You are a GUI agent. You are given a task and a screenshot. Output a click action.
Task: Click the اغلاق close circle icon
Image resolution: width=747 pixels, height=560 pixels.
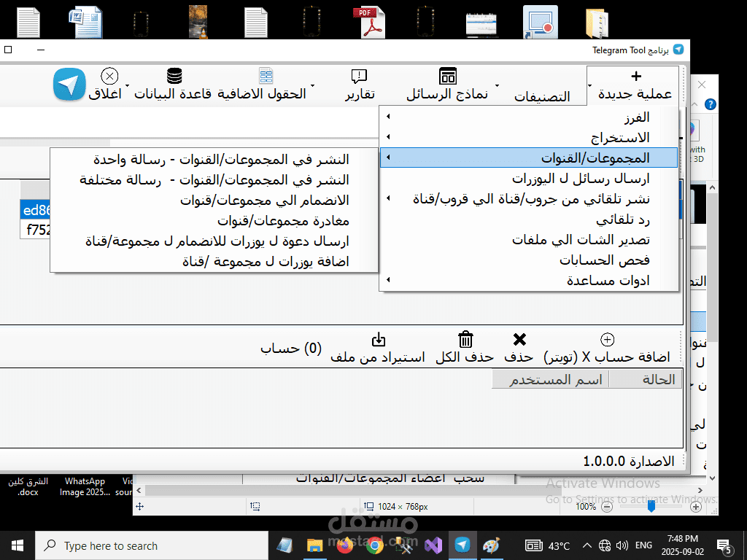[x=109, y=76]
